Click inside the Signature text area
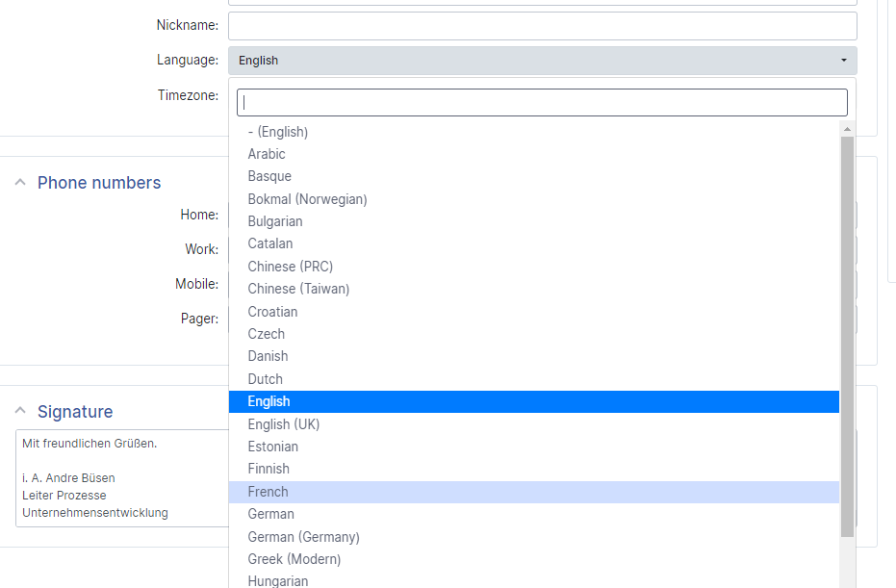The width and height of the screenshot is (896, 588). 122,478
